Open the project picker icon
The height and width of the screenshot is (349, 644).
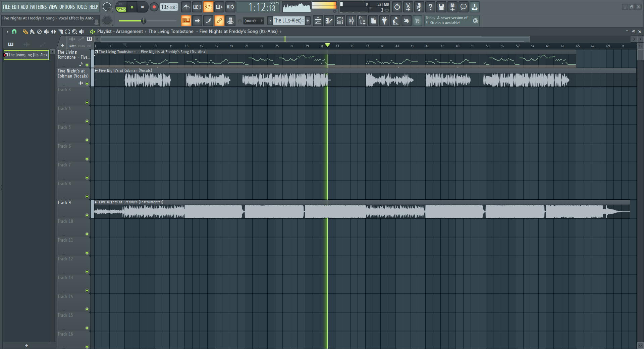point(373,21)
